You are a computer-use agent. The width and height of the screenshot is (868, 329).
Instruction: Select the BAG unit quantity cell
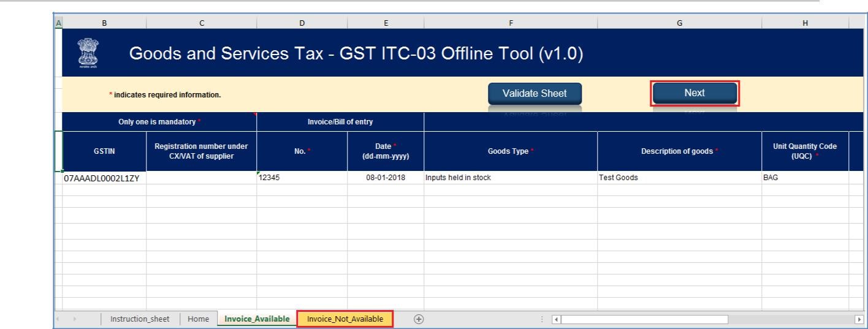(805, 178)
